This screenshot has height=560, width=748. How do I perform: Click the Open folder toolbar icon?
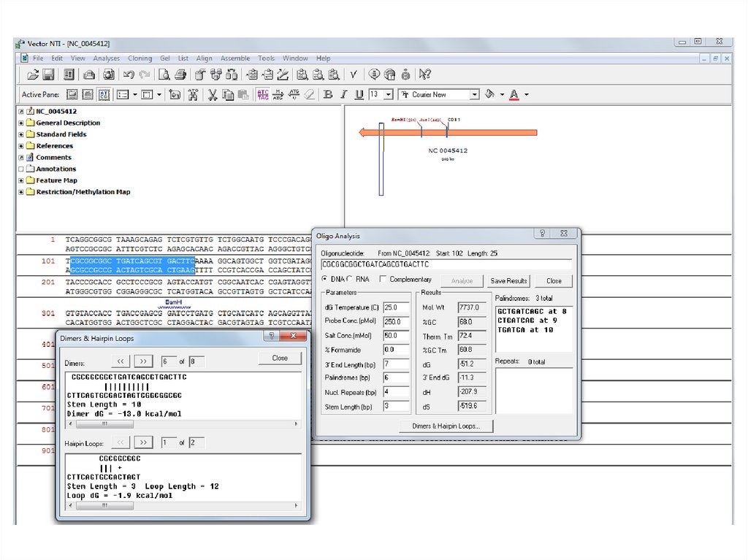point(33,74)
